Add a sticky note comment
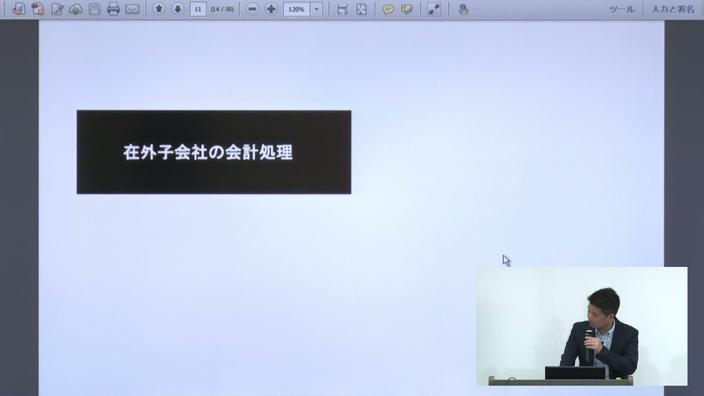The width and height of the screenshot is (704, 396). click(388, 9)
